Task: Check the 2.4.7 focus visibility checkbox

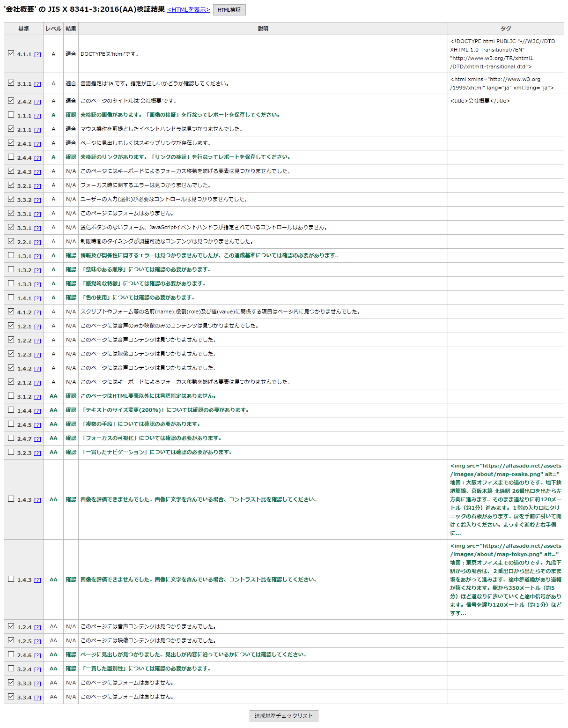Action: [x=10, y=438]
